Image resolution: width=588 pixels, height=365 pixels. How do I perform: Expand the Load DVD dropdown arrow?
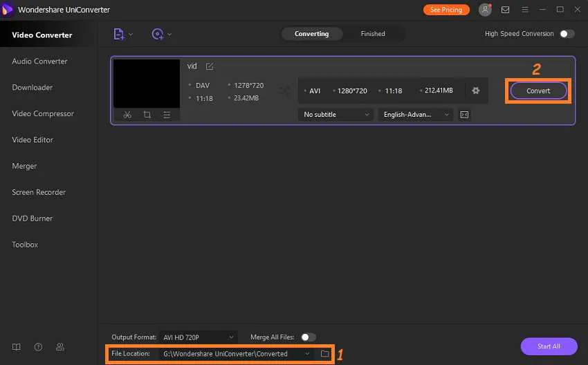[169, 35]
